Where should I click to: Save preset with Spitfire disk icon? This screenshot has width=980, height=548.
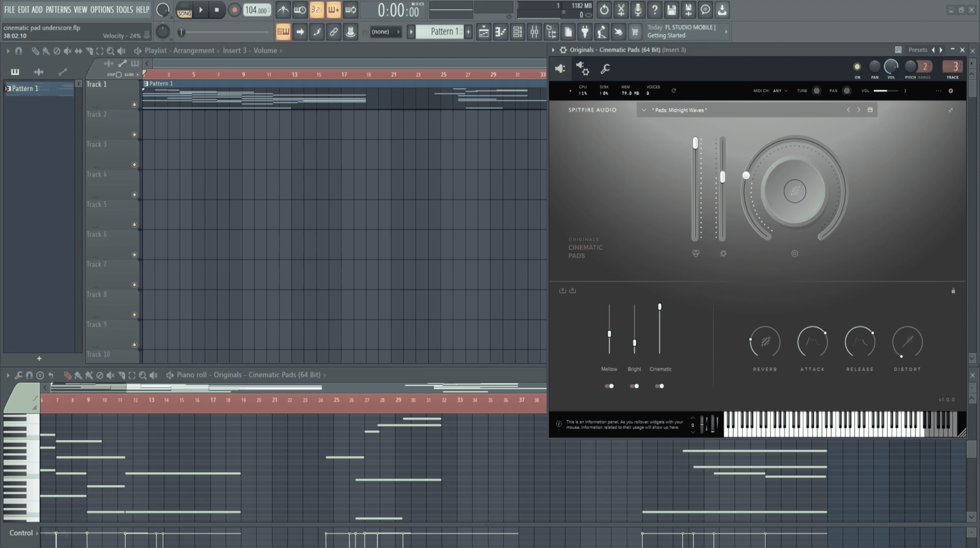(x=870, y=110)
